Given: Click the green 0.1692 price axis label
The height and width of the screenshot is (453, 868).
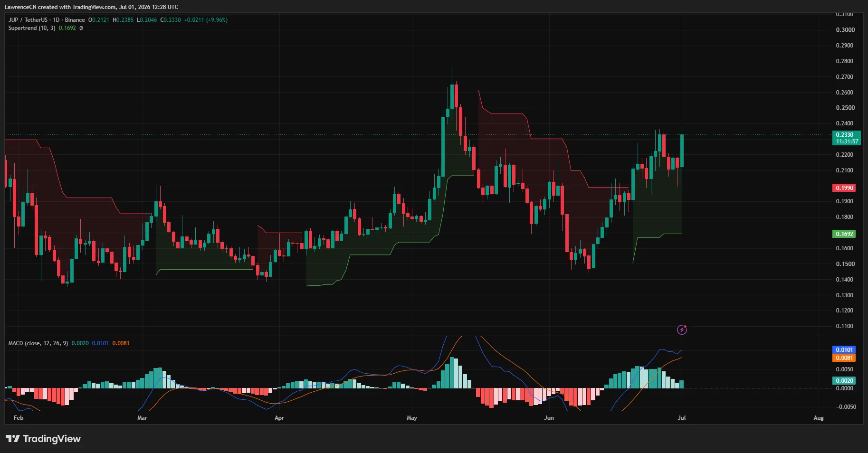Looking at the screenshot, I should [844, 234].
